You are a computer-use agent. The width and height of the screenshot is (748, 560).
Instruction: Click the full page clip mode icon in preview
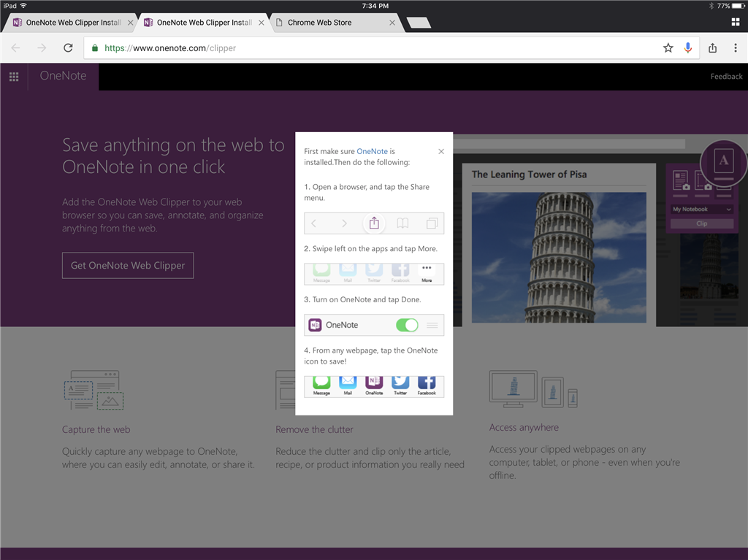click(x=681, y=181)
